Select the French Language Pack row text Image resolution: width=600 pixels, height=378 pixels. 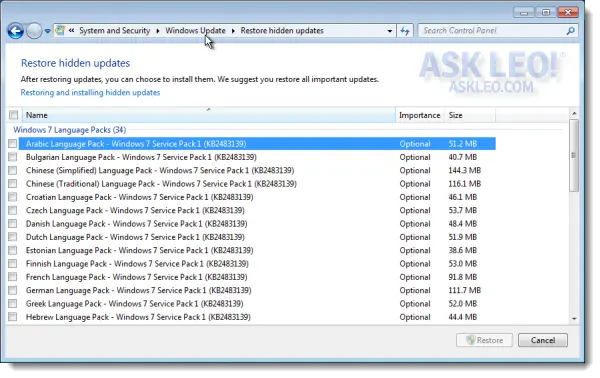click(x=137, y=277)
